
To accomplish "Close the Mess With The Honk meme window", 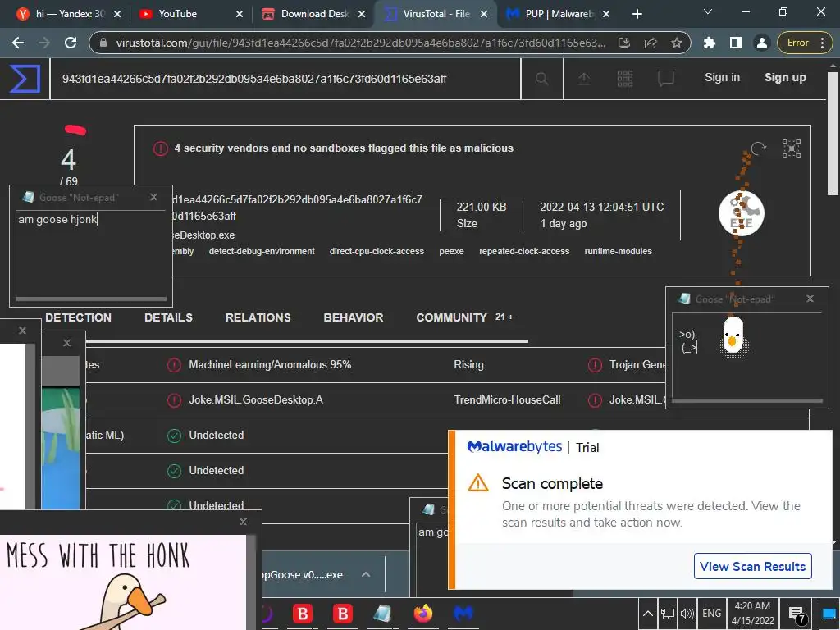I will [243, 522].
